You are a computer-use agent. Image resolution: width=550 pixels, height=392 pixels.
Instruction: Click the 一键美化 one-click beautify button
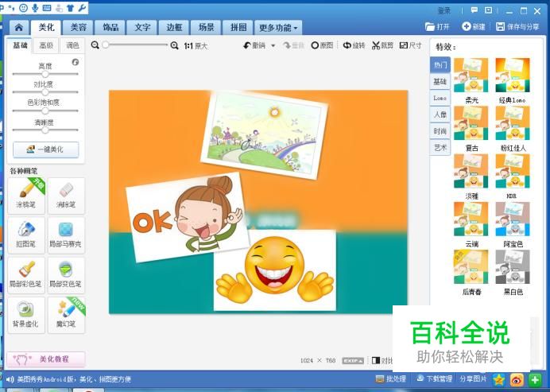45,149
